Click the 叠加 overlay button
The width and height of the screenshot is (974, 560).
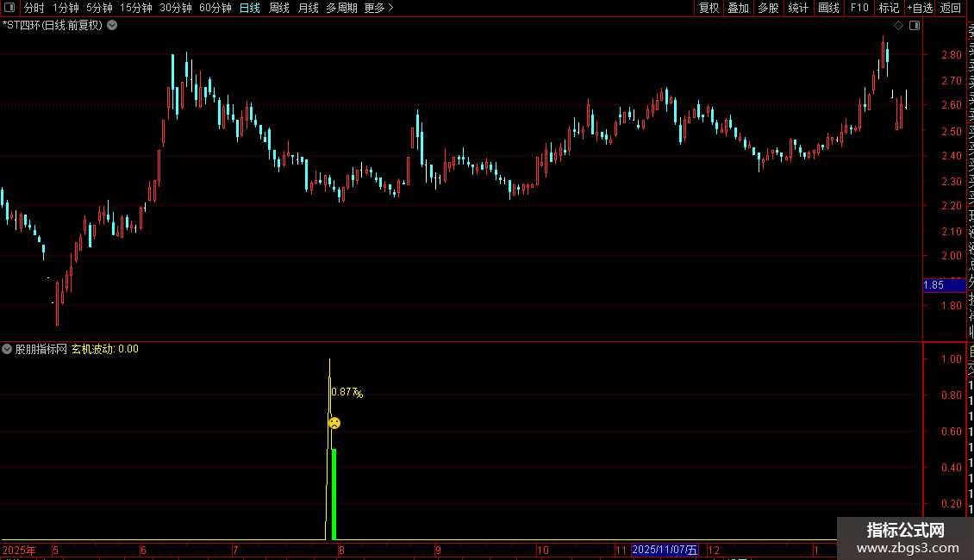pyautogui.click(x=739, y=8)
